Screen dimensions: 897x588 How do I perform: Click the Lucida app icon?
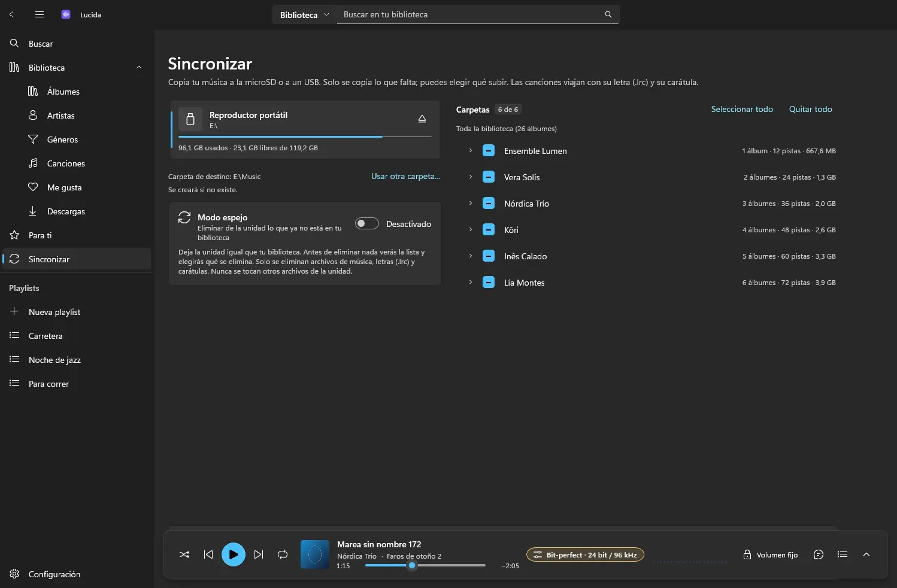coord(66,14)
